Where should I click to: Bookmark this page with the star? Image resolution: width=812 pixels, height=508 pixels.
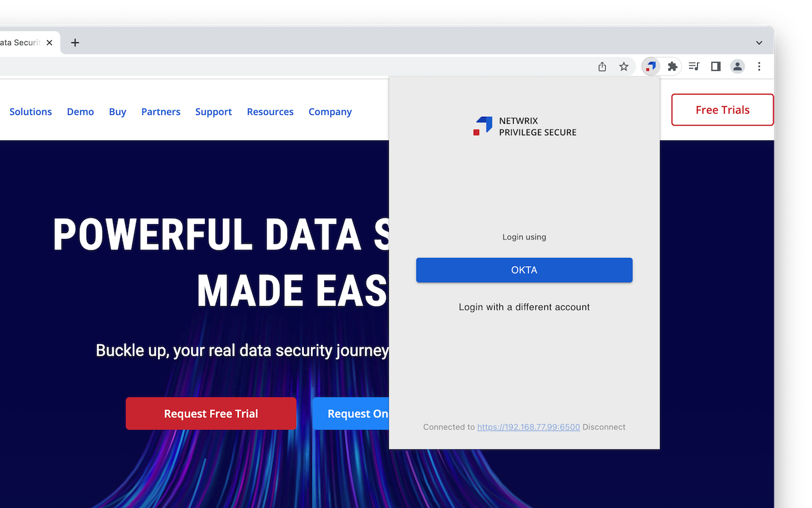point(624,66)
